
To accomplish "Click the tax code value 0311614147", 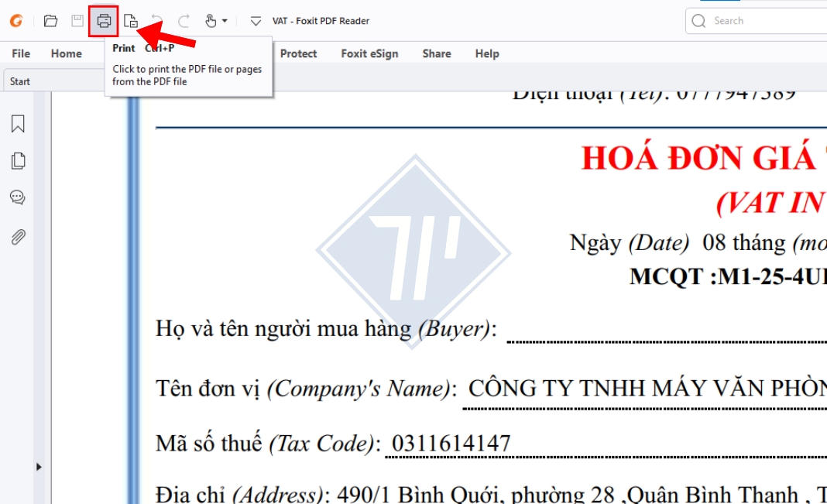I will coord(451,443).
